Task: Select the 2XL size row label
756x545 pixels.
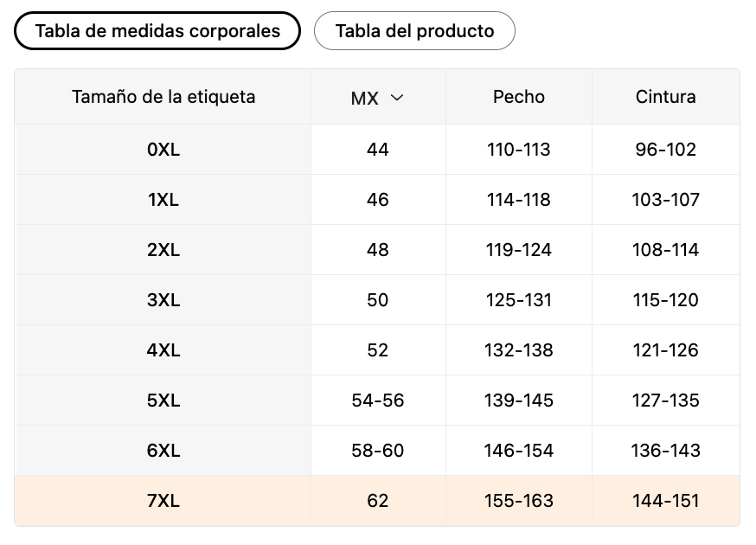Action: 163,250
